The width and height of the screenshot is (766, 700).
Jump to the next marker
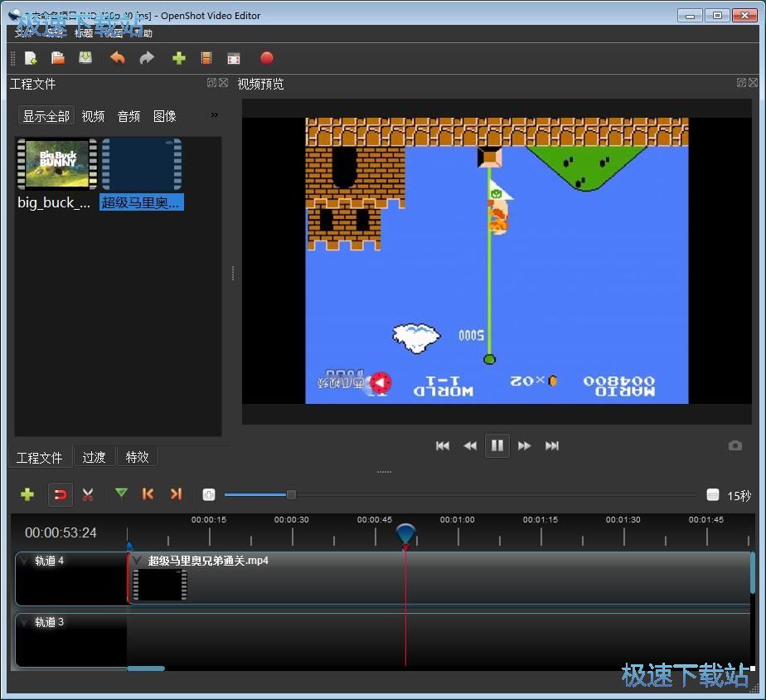[176, 494]
